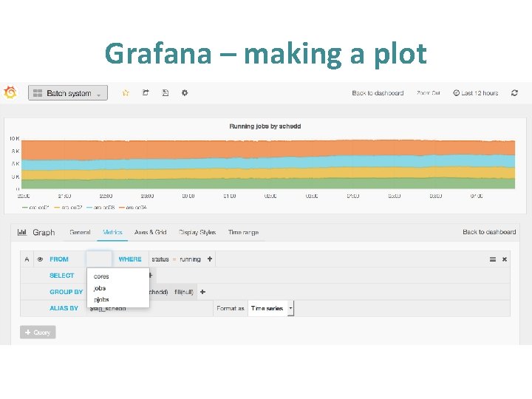The image size is (532, 399).
Task: Click the WHERE keyword label
Action: pyautogui.click(x=130, y=259)
